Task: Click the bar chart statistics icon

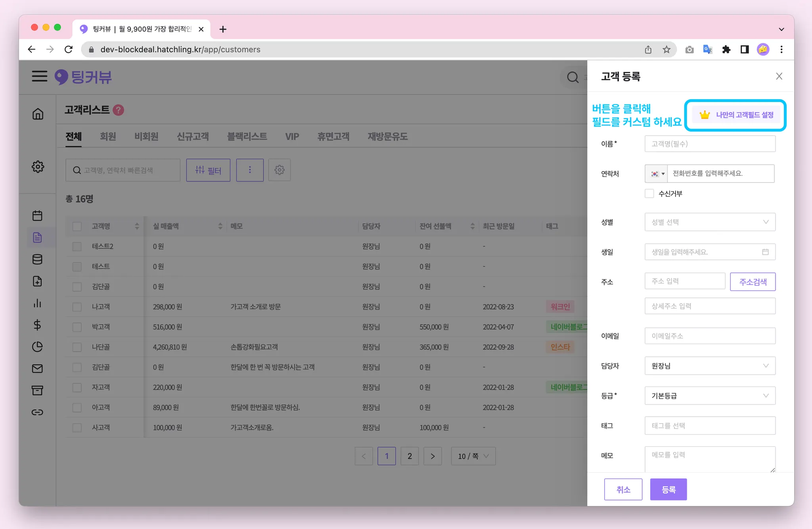Action: (37, 303)
